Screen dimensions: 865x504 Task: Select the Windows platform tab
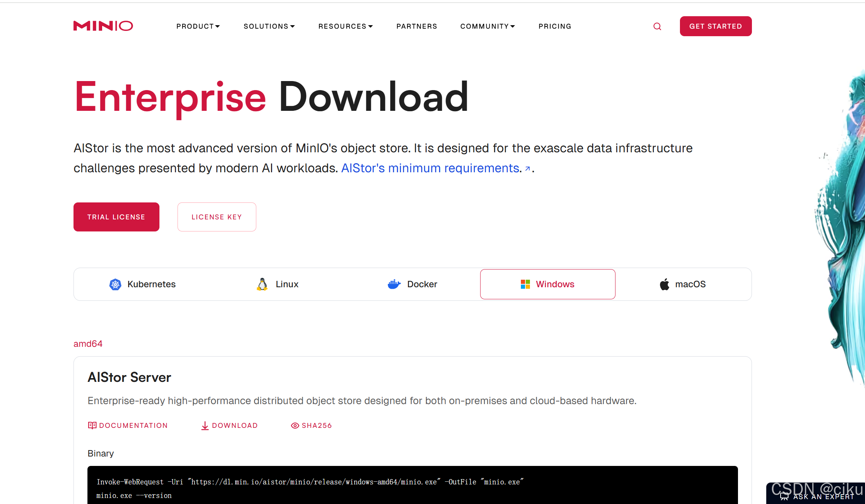coord(547,284)
